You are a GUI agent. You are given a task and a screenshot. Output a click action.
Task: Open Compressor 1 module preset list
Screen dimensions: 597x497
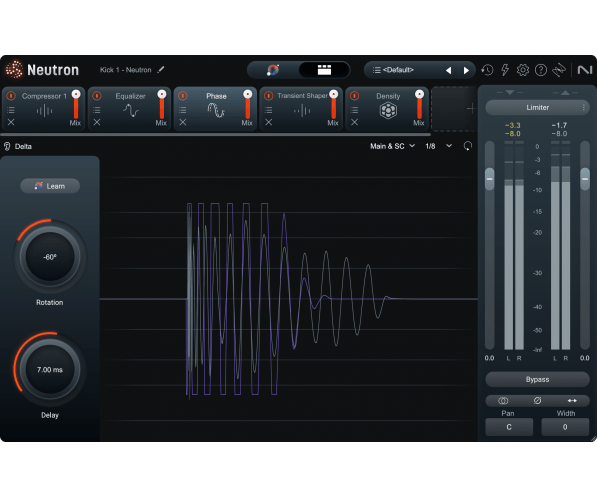click(x=11, y=110)
